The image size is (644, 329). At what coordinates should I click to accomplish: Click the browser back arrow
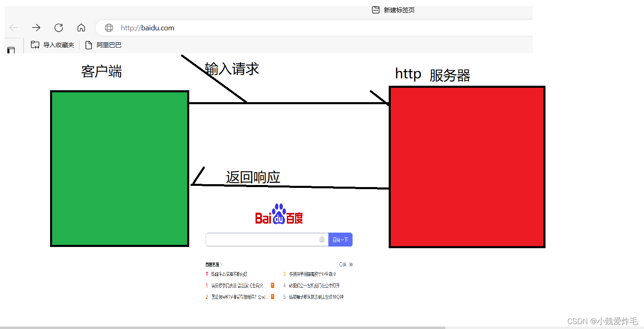(14, 27)
